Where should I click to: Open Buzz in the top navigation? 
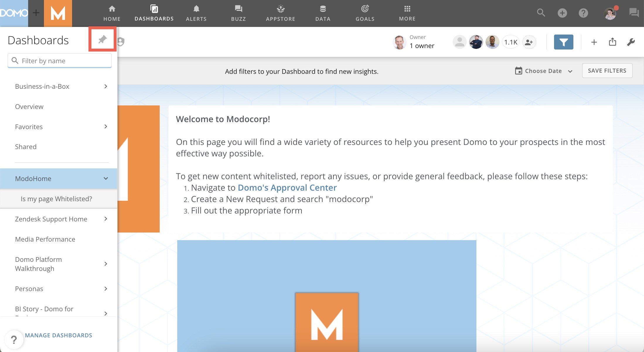238,13
